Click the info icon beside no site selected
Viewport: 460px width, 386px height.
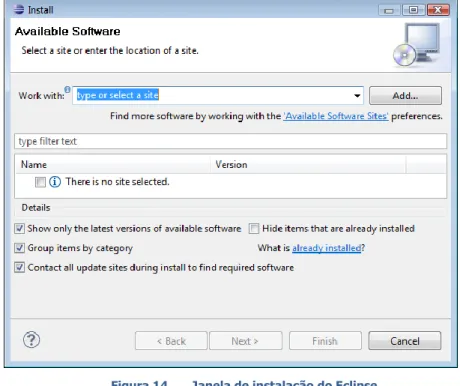click(x=55, y=182)
